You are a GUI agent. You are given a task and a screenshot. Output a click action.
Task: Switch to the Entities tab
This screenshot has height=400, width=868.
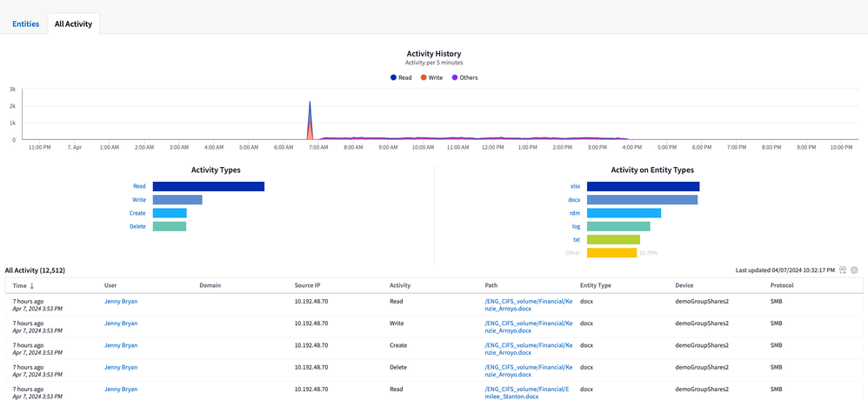[x=25, y=23]
